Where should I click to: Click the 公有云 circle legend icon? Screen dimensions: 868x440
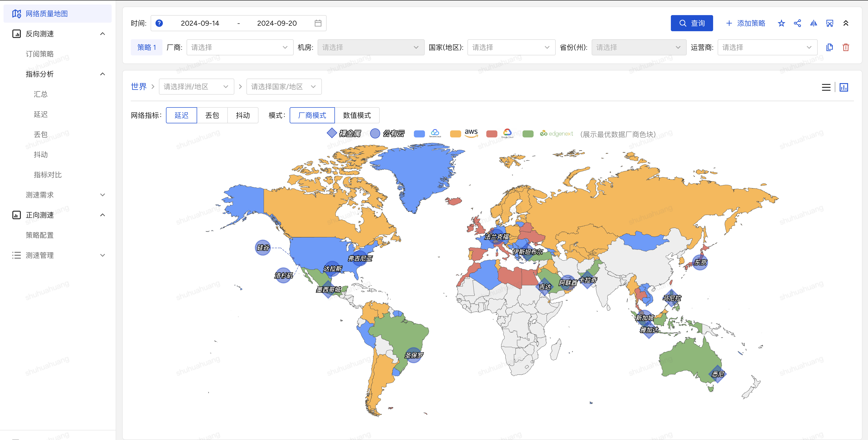click(x=375, y=133)
